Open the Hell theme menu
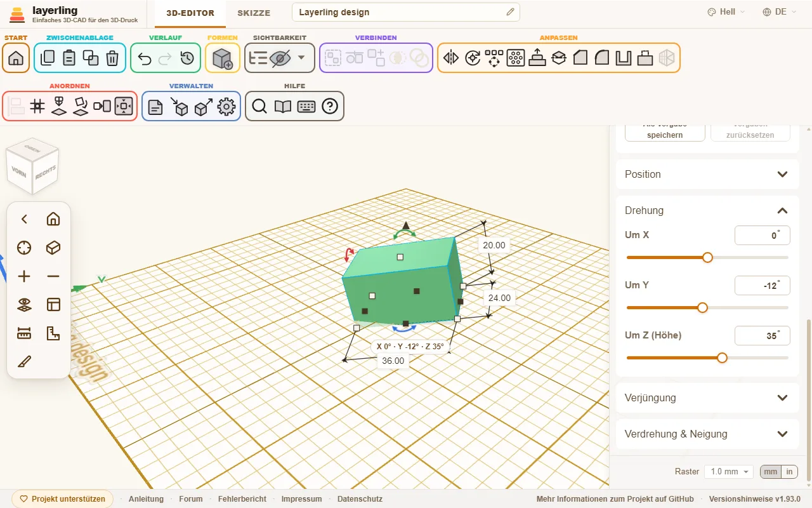The width and height of the screenshot is (812, 508). point(726,12)
